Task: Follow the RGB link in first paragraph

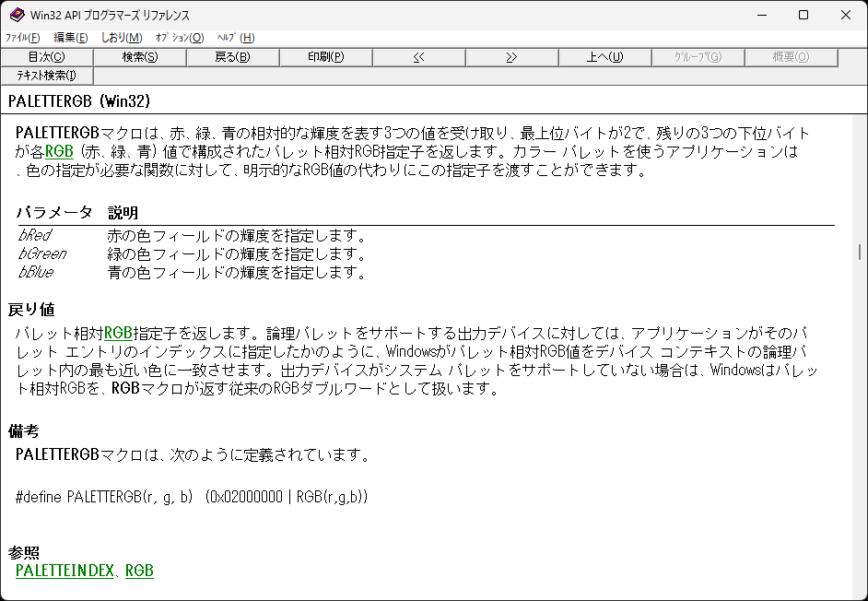Action: [x=59, y=151]
